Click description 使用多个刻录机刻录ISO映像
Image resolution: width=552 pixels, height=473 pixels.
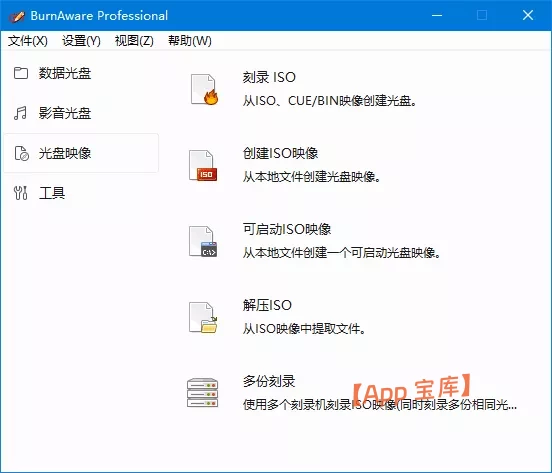(x=380, y=405)
